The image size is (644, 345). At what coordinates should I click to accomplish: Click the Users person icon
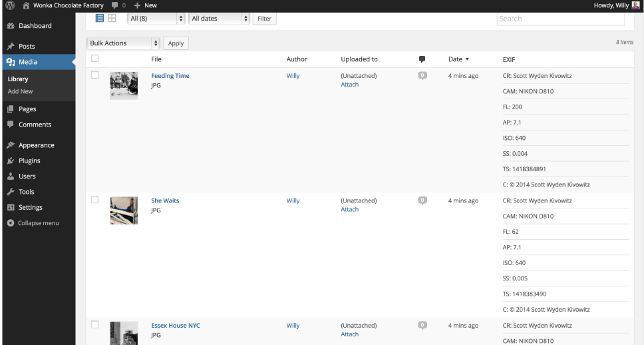point(11,176)
